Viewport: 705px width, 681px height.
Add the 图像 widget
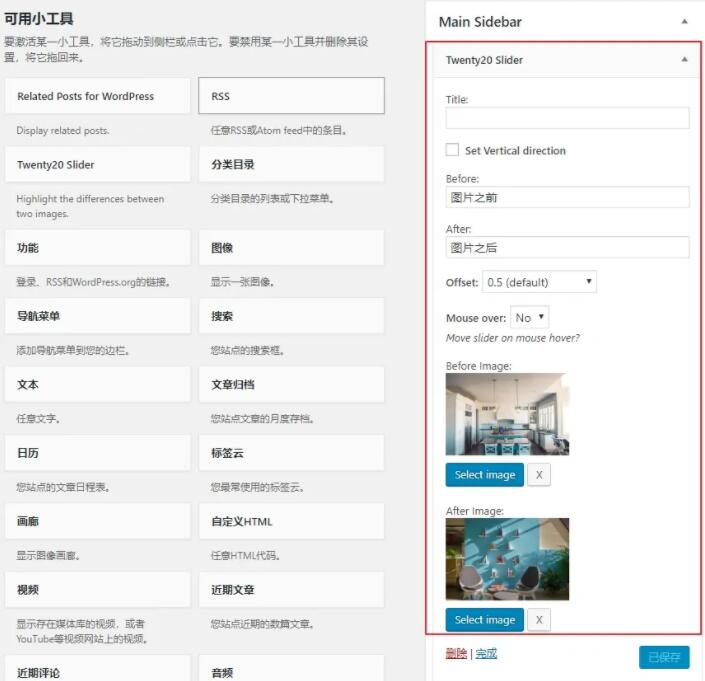291,248
